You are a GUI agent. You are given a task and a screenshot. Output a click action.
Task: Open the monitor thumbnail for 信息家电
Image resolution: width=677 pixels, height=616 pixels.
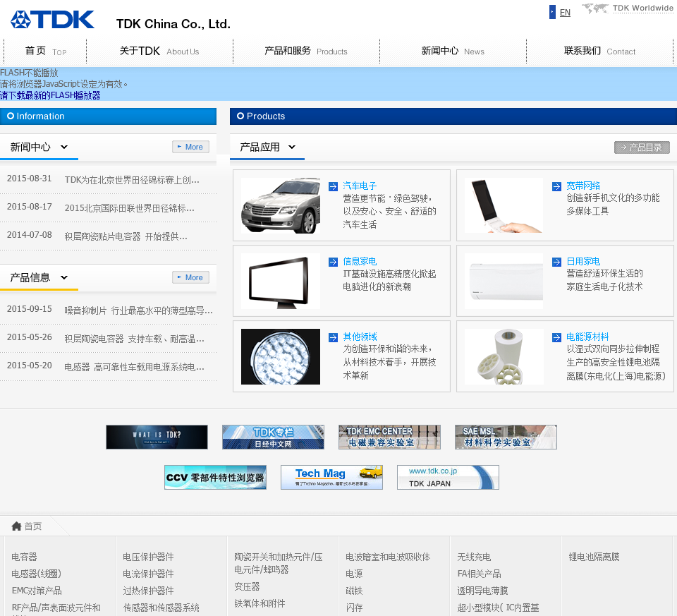pos(280,281)
